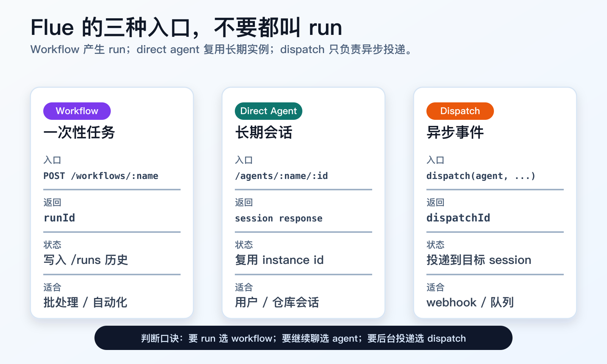Click 入口 label in Dispatch card
This screenshot has width=607, height=364.
(x=436, y=160)
